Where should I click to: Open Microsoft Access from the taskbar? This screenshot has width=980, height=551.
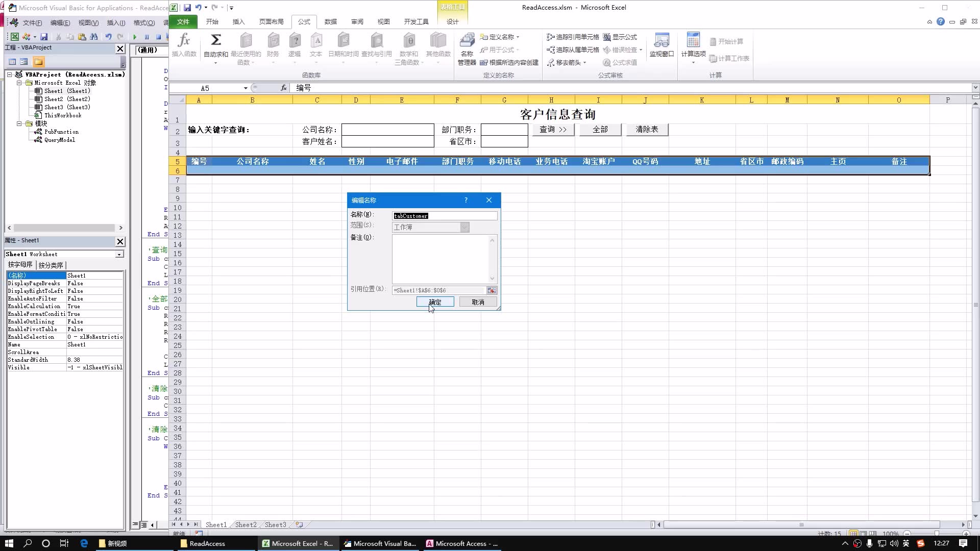point(461,543)
